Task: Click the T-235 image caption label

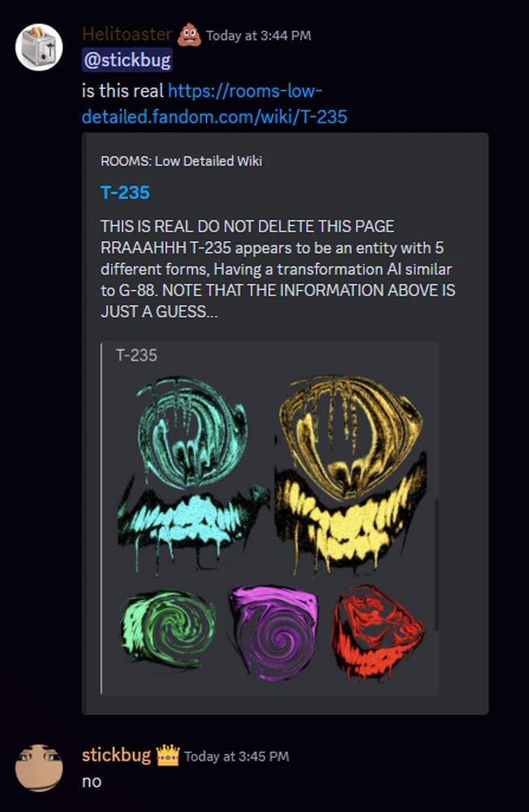Action: pyautogui.click(x=136, y=355)
